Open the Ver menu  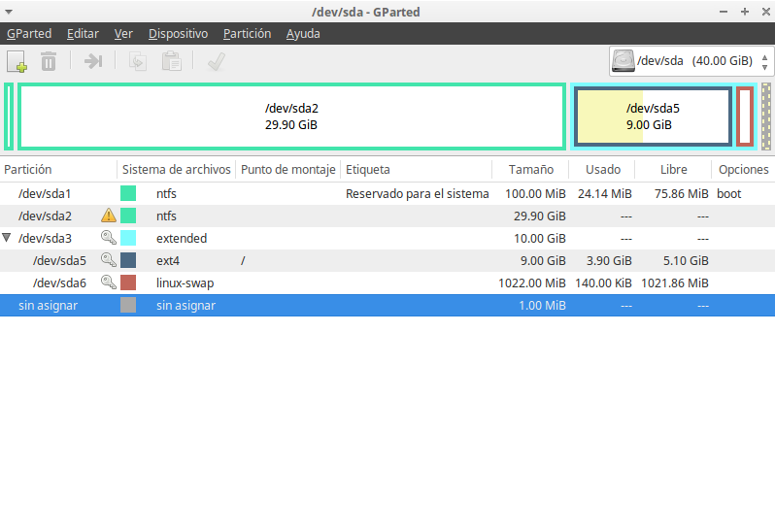coord(123,34)
